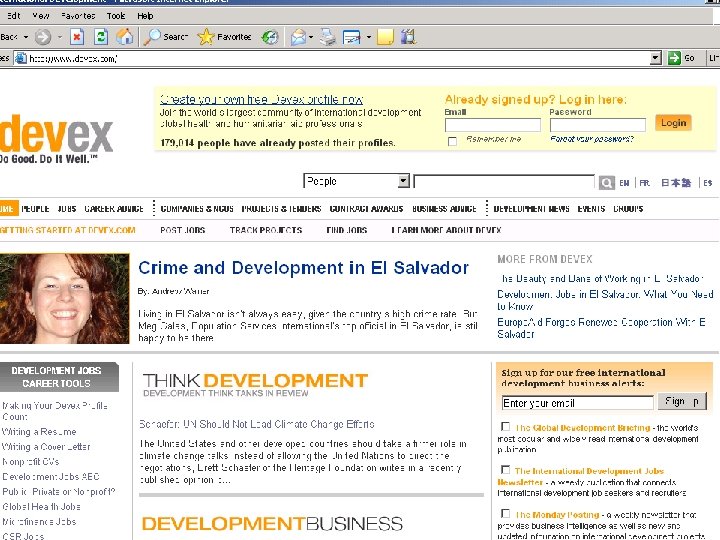This screenshot has height=540, width=720.
Task: Click LEARN MORE ABOUT DEVEX link
Action: pyautogui.click(x=446, y=230)
